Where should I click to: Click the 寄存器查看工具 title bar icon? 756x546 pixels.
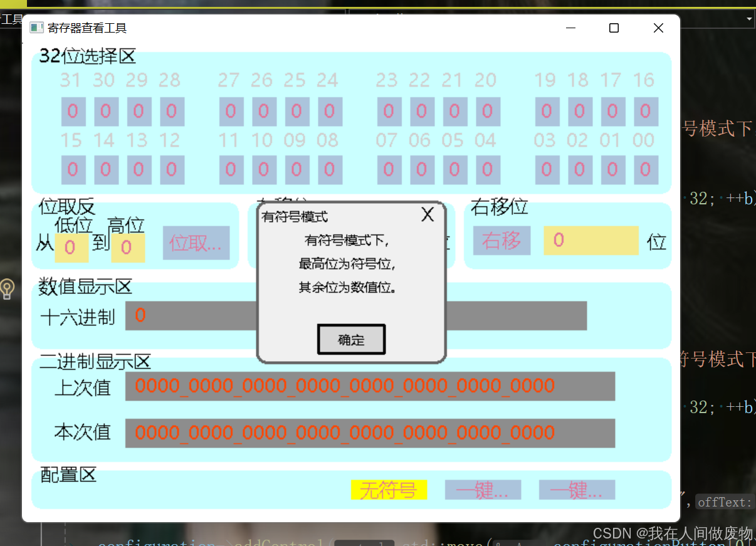(x=36, y=28)
